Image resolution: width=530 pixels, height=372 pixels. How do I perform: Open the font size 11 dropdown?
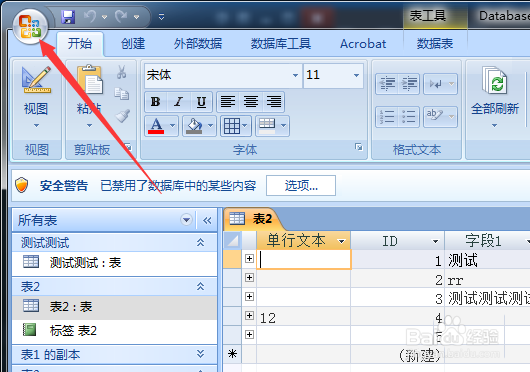357,75
